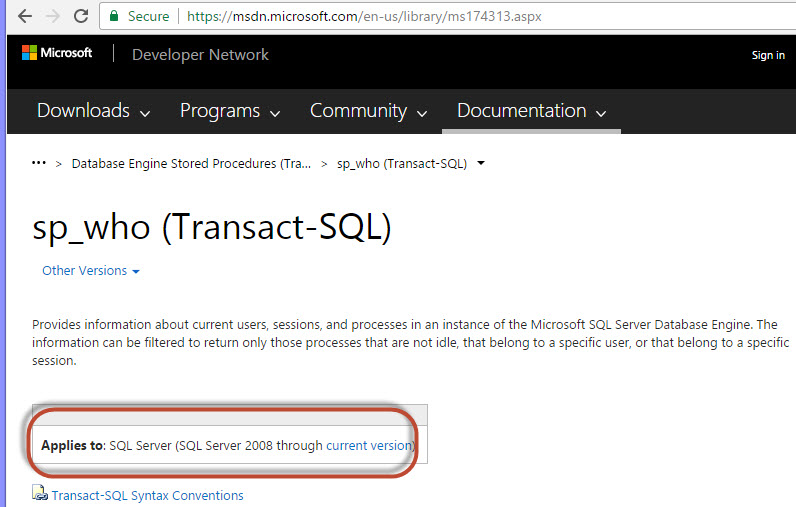This screenshot has height=507, width=796.
Task: Expand the Other Versions dropdown
Action: coord(90,271)
